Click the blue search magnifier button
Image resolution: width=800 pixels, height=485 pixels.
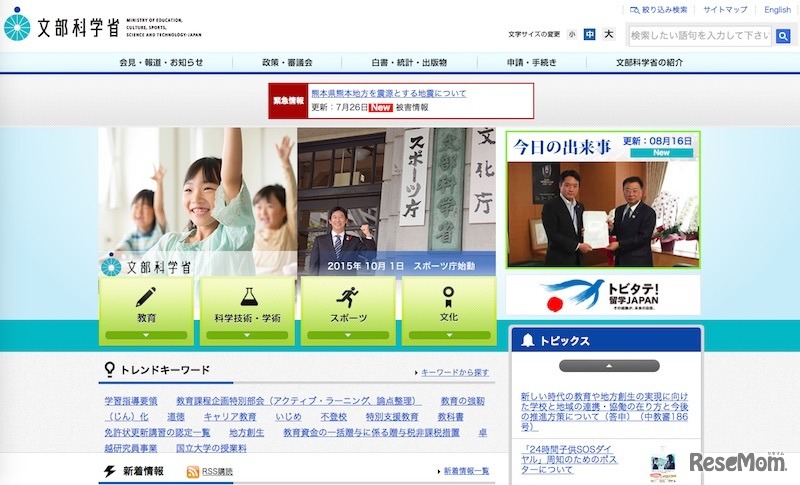point(783,36)
